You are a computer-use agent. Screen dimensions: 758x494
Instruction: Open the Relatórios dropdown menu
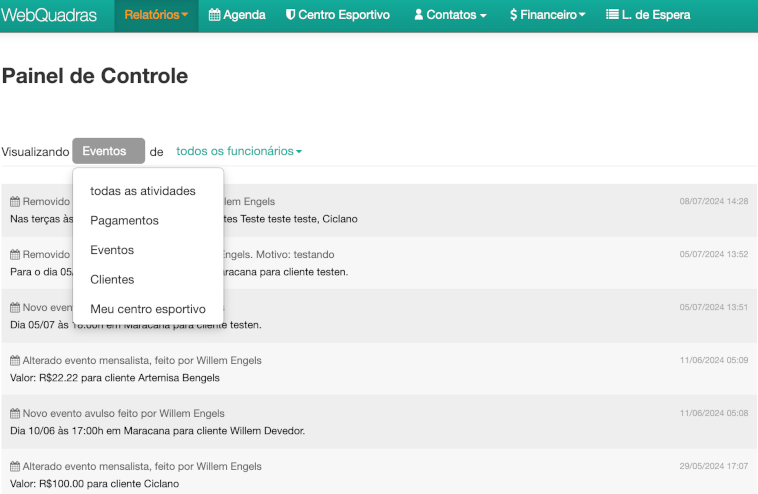coord(156,15)
